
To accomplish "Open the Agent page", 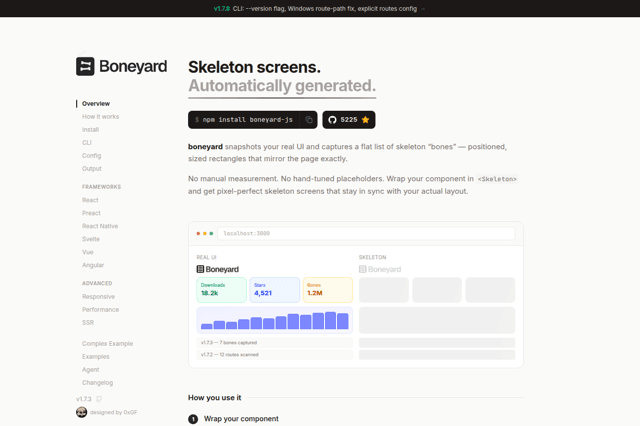I will pos(90,370).
